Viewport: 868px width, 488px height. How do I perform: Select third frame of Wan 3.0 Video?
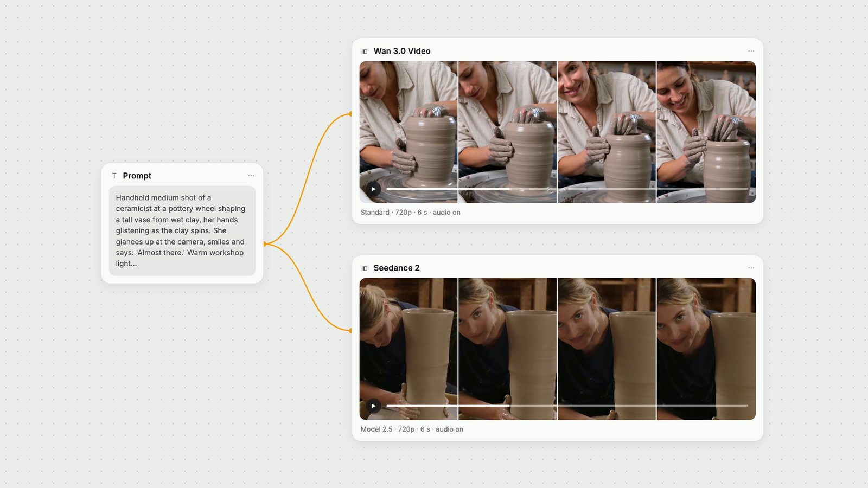click(x=607, y=132)
